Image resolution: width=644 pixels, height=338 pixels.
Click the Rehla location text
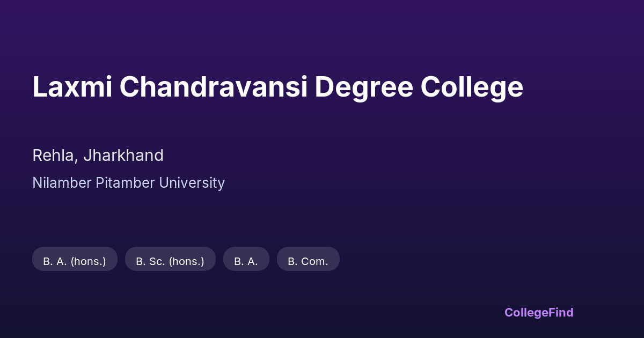(x=54, y=156)
